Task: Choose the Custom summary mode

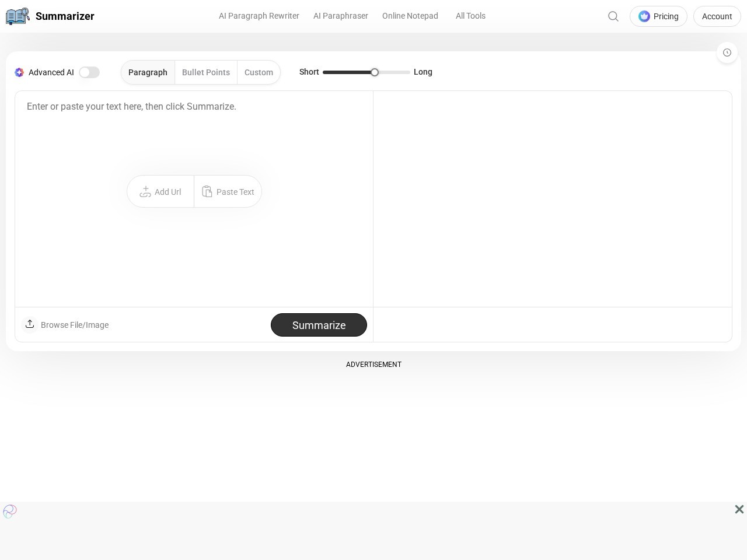Action: 259,72
